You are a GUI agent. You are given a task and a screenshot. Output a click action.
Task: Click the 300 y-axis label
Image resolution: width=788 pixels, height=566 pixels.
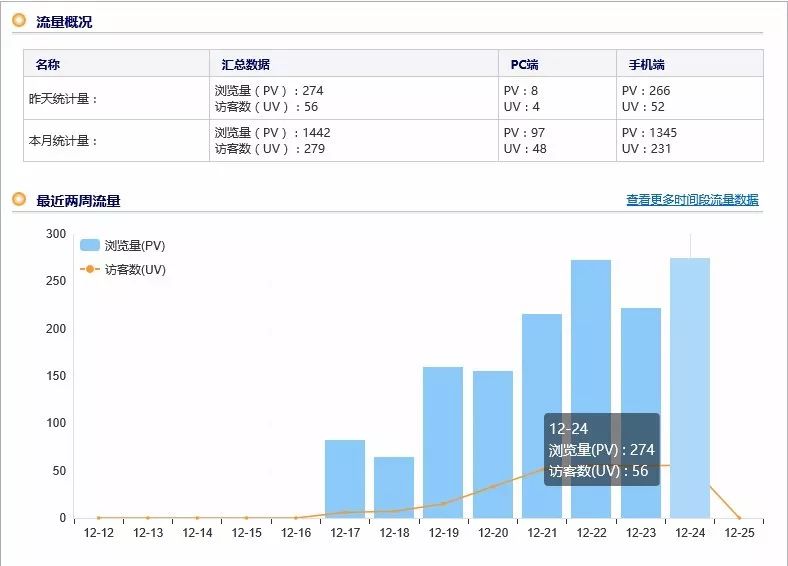click(x=56, y=234)
